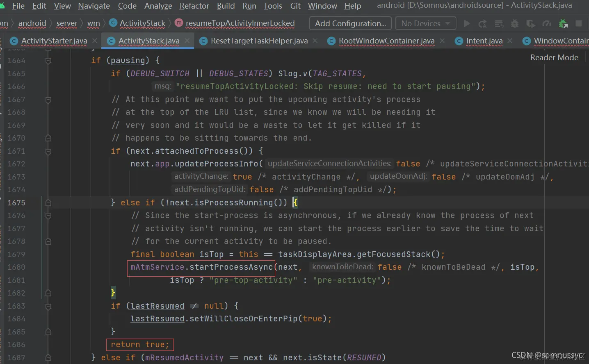
Task: Click the wm breadcrumb
Action: (94, 23)
